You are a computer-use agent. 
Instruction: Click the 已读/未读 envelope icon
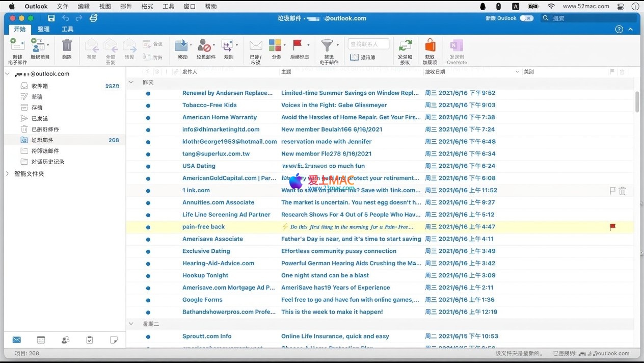[x=255, y=46]
